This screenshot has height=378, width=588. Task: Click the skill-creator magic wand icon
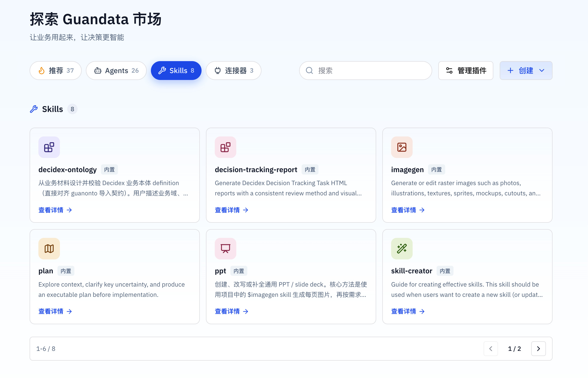click(402, 248)
